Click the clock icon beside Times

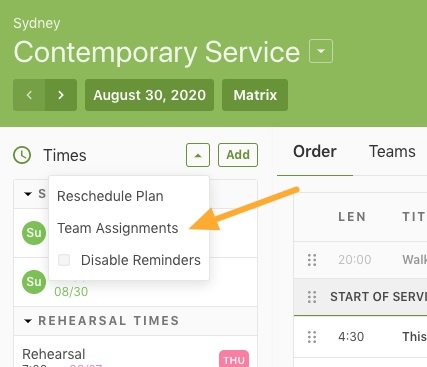pyautogui.click(x=22, y=155)
